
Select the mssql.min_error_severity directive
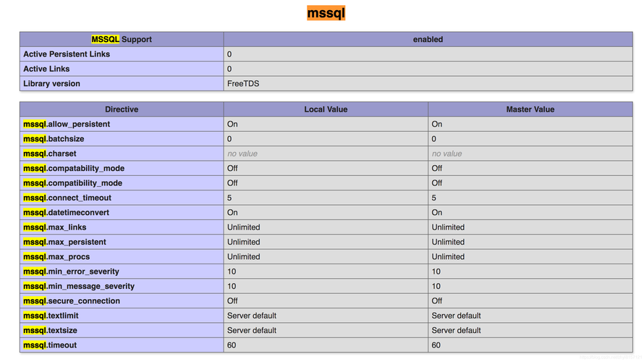[x=71, y=271]
